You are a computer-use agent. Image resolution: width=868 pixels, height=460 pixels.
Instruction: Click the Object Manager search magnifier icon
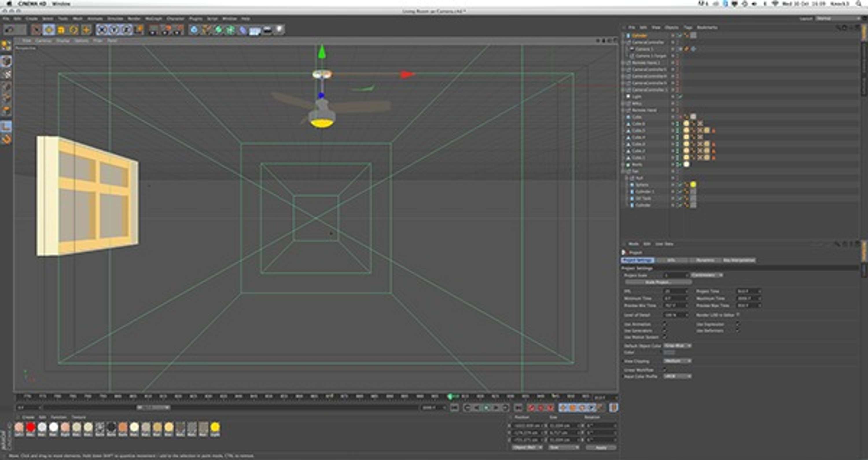click(x=838, y=28)
